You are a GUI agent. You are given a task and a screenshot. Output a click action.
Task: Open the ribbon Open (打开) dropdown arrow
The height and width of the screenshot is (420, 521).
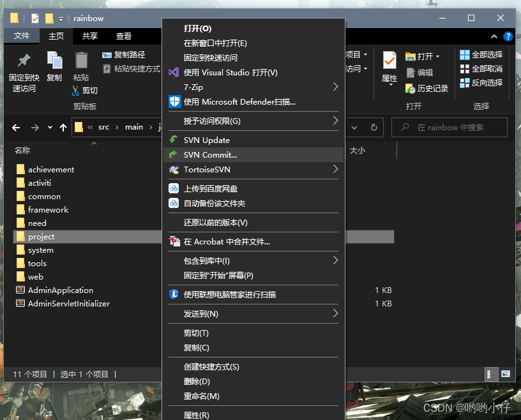[437, 56]
